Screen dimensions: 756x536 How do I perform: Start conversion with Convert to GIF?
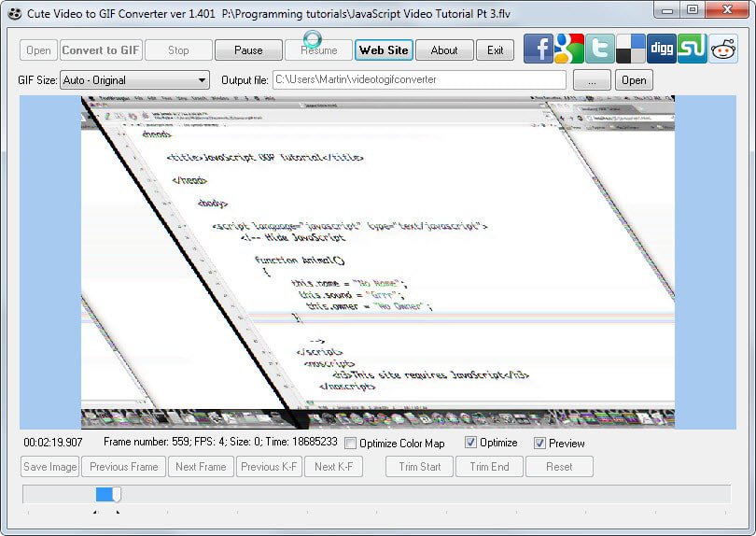coord(101,50)
